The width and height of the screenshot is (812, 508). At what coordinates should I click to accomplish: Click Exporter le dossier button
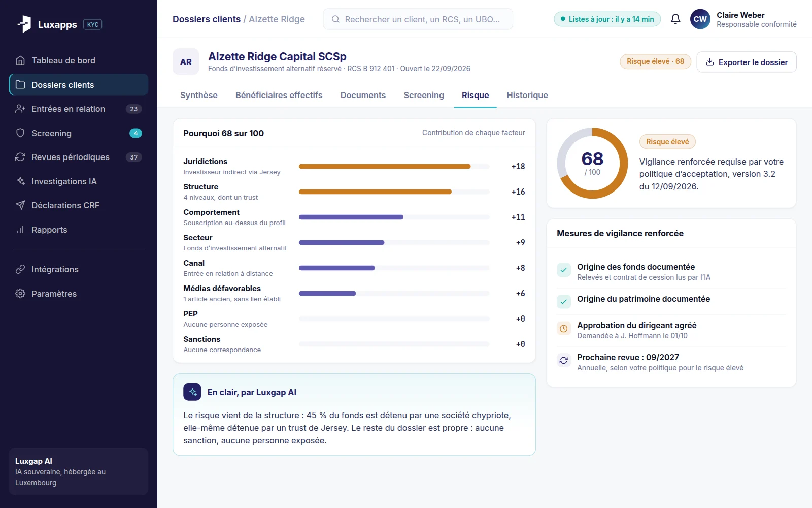[747, 62]
